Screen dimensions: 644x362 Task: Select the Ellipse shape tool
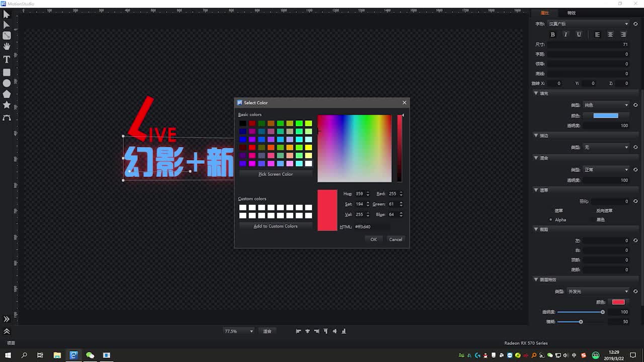[7, 83]
